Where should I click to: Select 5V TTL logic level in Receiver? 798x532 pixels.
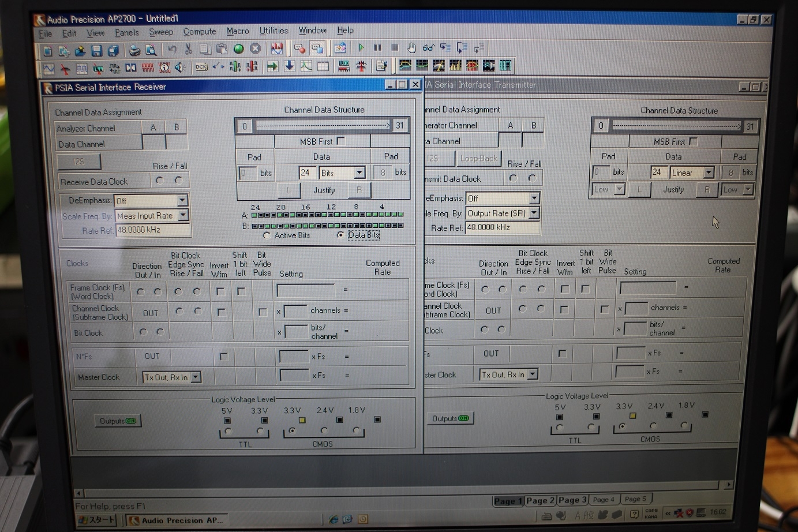pyautogui.click(x=228, y=432)
